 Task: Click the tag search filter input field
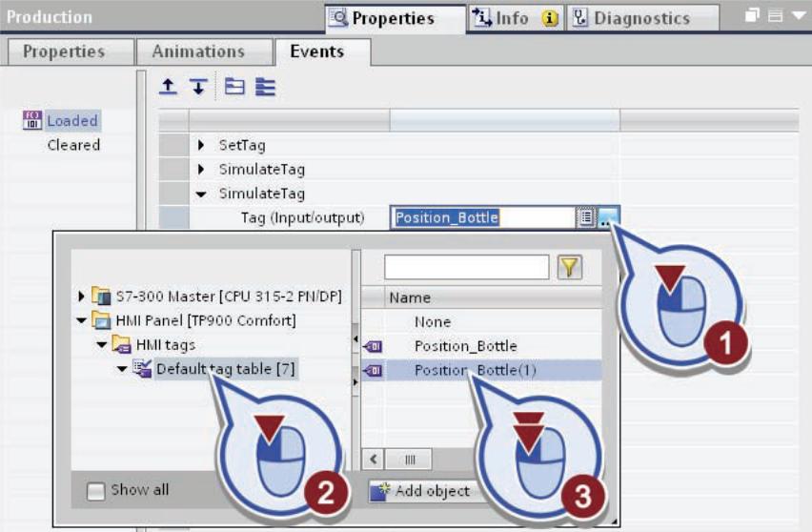(466, 267)
